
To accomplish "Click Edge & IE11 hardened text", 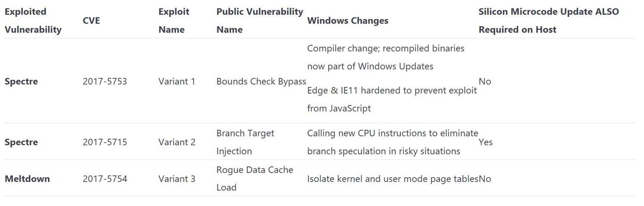I will pos(392,99).
